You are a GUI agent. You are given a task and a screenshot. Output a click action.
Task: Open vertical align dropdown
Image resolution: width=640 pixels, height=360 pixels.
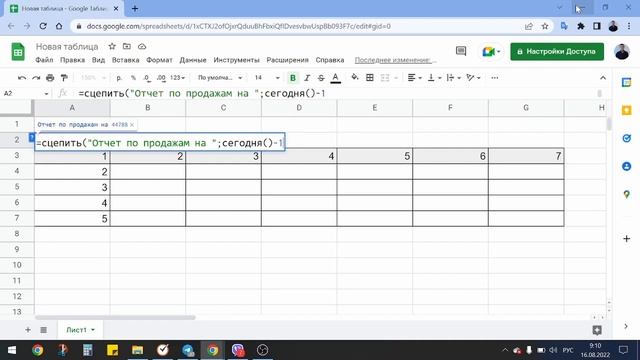click(434, 78)
